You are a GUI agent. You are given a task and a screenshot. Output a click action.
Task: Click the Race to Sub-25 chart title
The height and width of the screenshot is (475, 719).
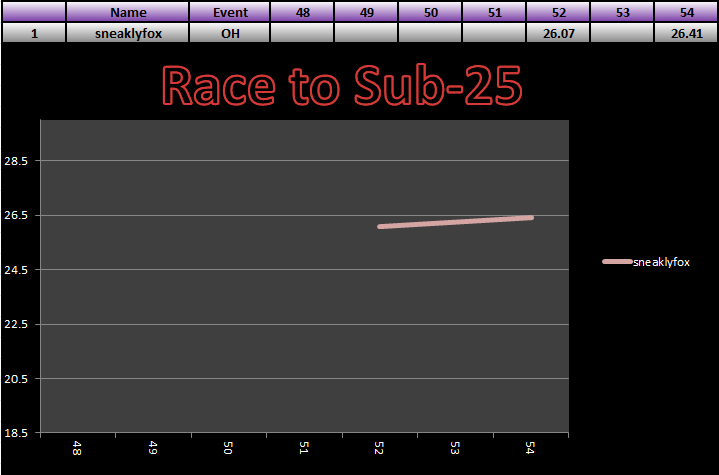point(342,85)
